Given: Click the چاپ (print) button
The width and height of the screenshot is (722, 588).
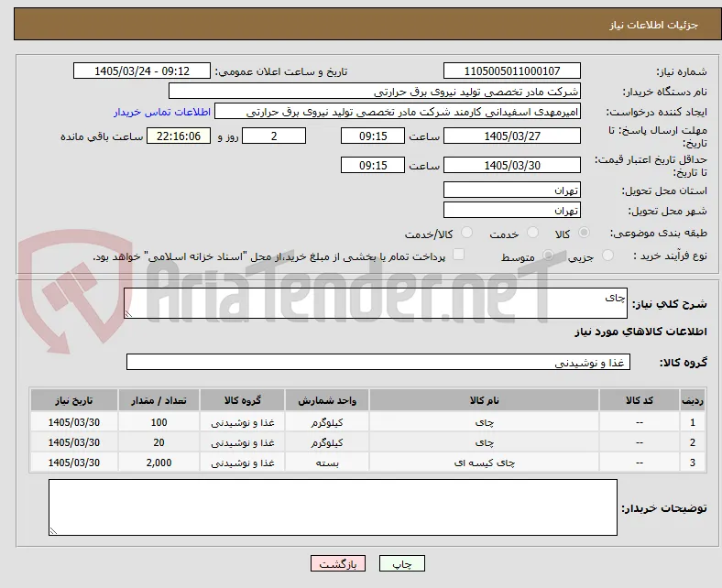Looking at the screenshot, I should pyautogui.click(x=401, y=563).
